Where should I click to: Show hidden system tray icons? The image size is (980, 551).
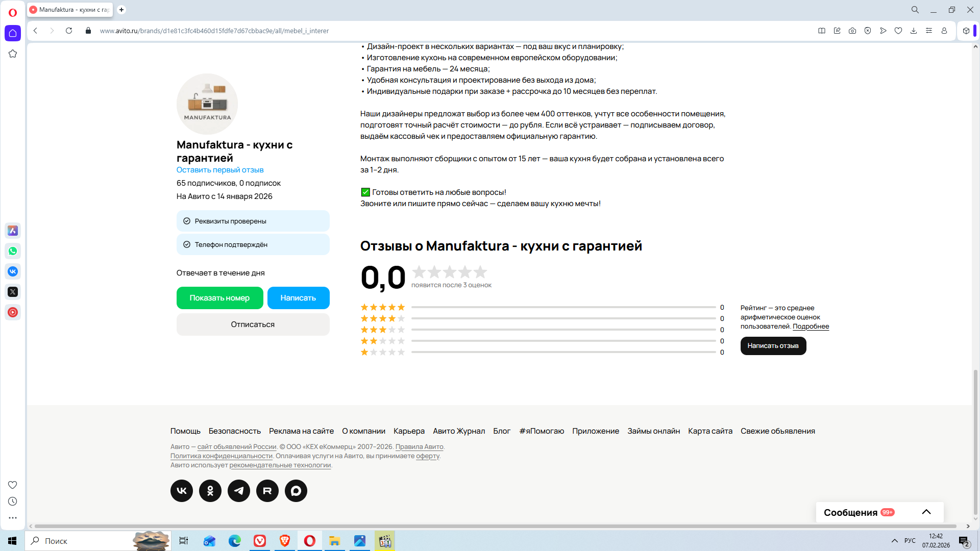pos(895,541)
